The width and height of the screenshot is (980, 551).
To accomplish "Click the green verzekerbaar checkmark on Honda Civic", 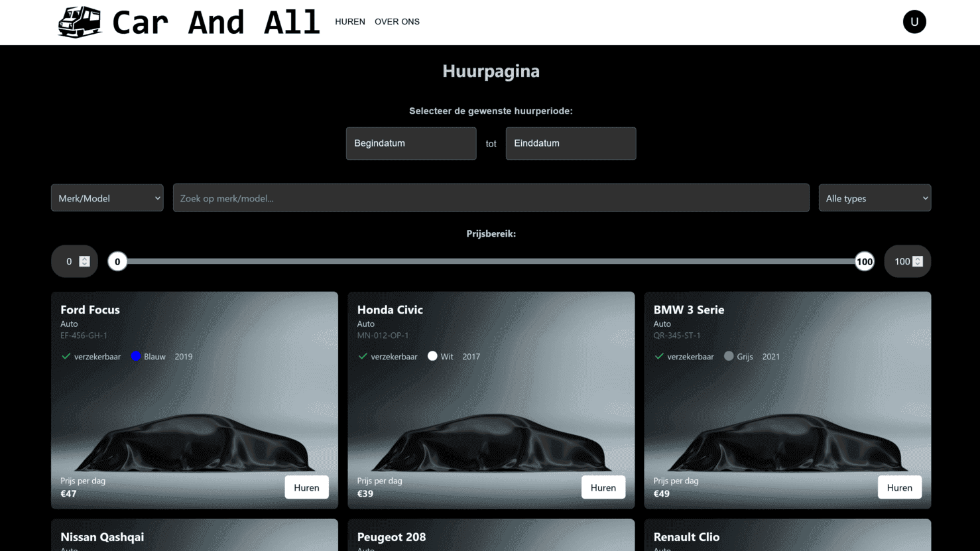I will 363,356.
